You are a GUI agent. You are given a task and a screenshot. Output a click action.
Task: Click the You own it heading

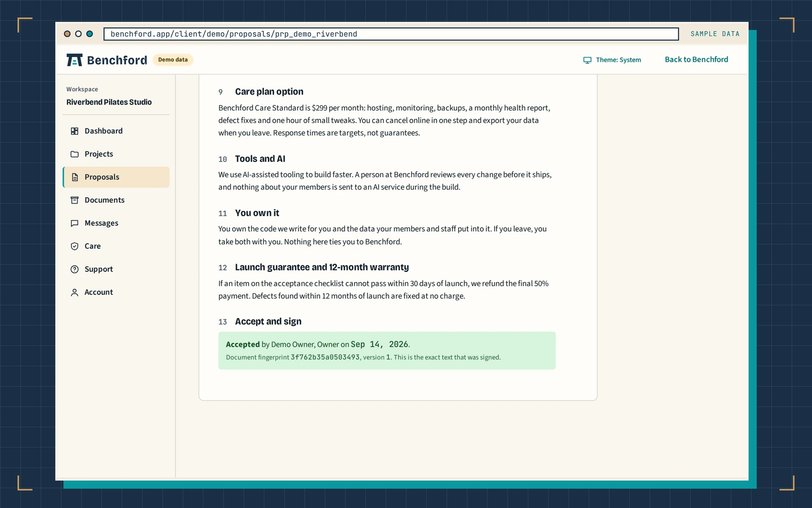click(x=257, y=213)
